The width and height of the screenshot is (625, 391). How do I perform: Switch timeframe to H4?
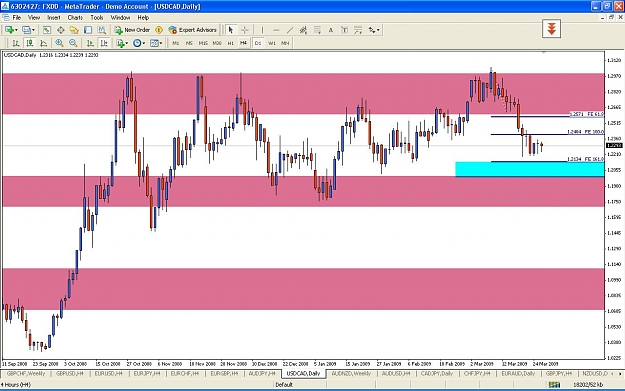(243, 43)
